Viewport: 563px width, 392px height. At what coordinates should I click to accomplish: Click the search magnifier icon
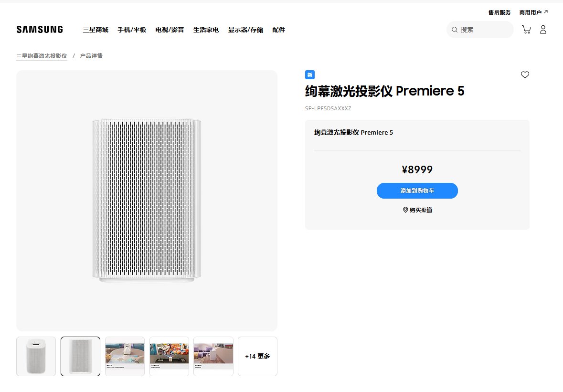click(455, 30)
